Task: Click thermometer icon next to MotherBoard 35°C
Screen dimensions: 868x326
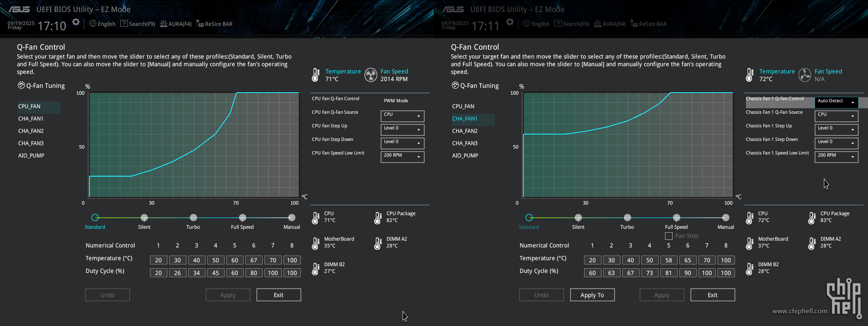Action: tap(316, 243)
